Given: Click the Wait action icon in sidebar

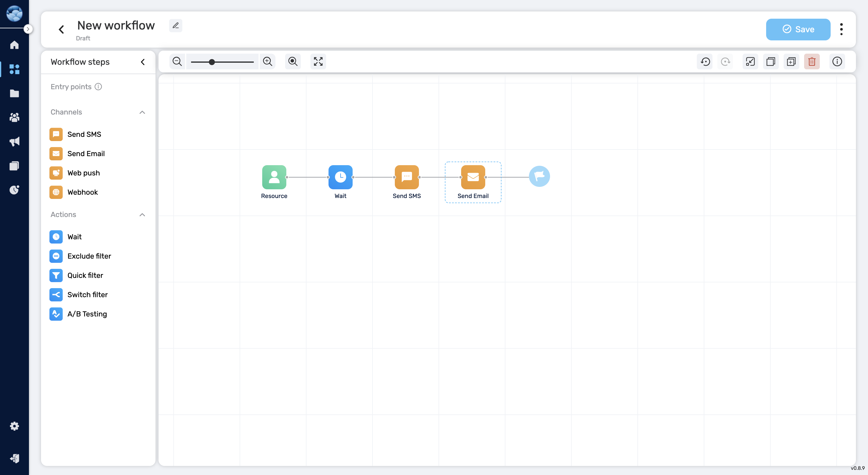Looking at the screenshot, I should pyautogui.click(x=56, y=236).
